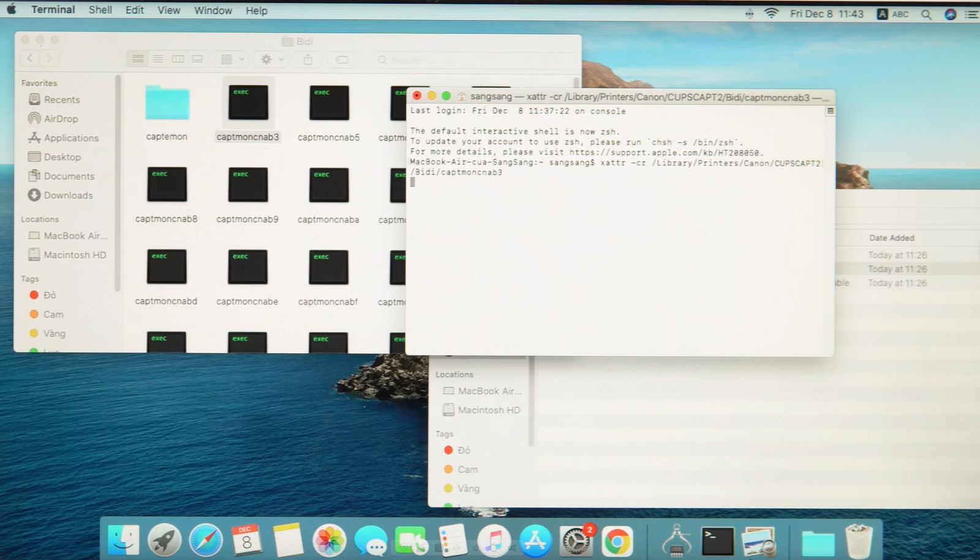Screen dimensions: 980x560
Task: Open Photos from the Dock
Action: [329, 540]
